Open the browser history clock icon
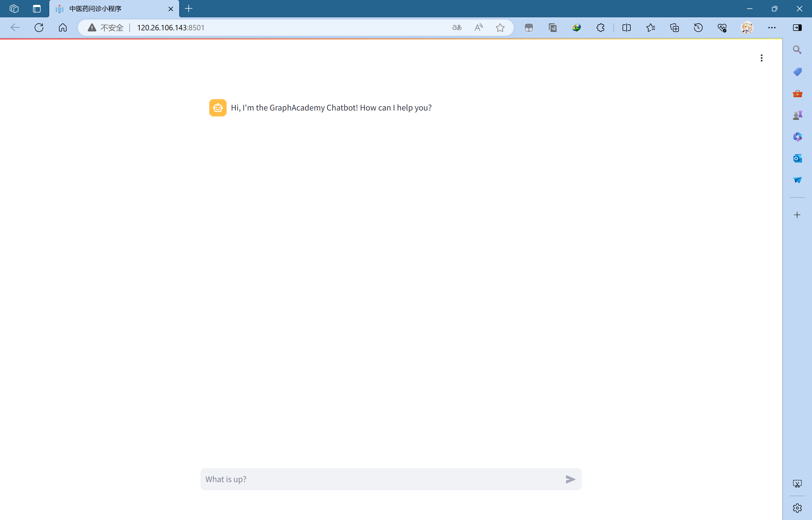This screenshot has height=520, width=812. click(698, 28)
